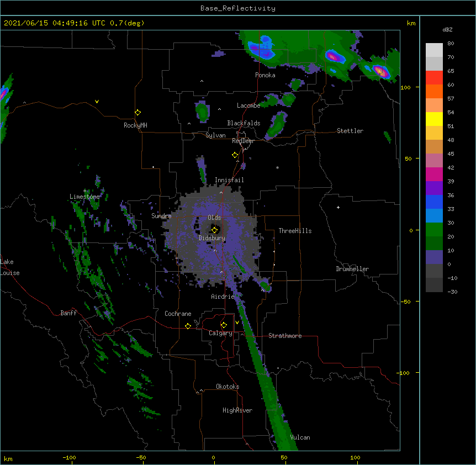Image resolution: width=476 pixels, height=465 pixels.
Task: Select the radar site diamond between Olds and Didsbury
Action: point(214,230)
